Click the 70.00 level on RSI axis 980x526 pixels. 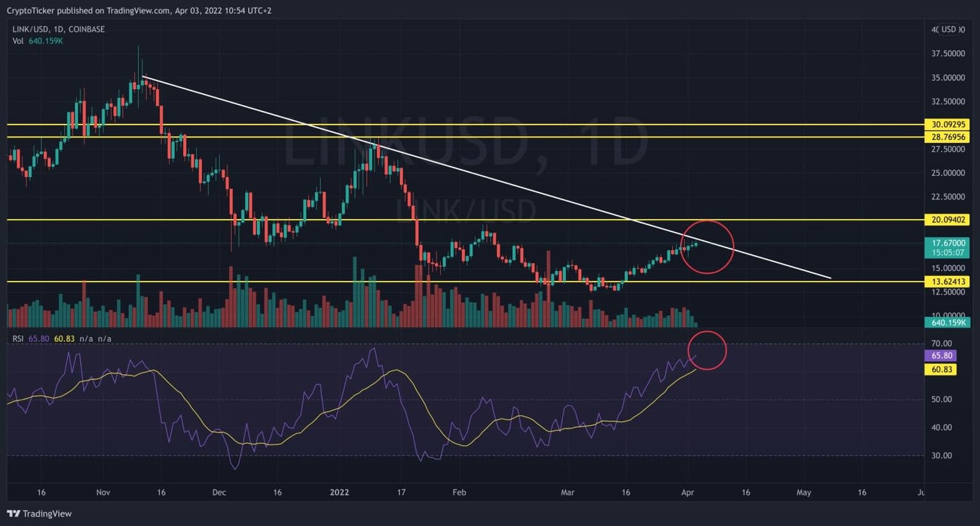[941, 343]
